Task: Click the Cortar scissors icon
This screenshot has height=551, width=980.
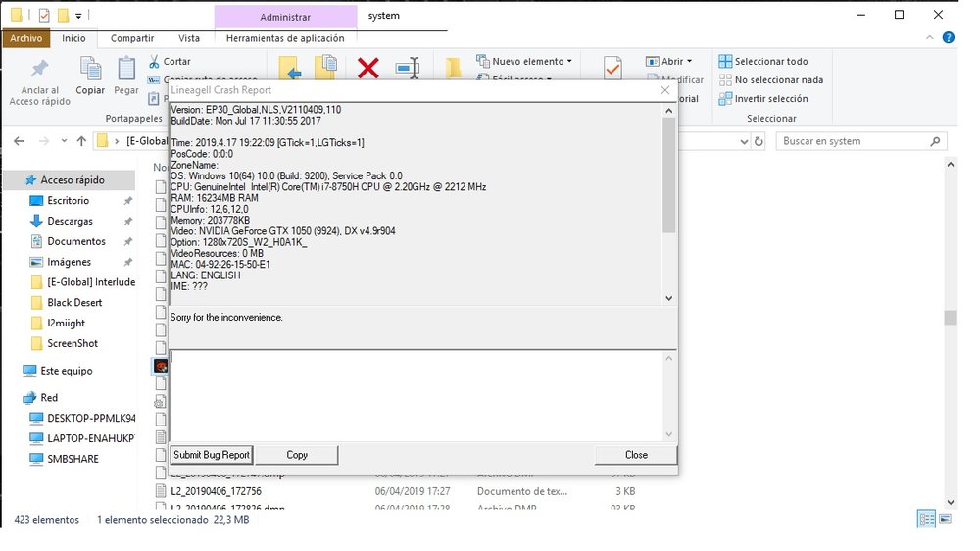Action: (155, 62)
